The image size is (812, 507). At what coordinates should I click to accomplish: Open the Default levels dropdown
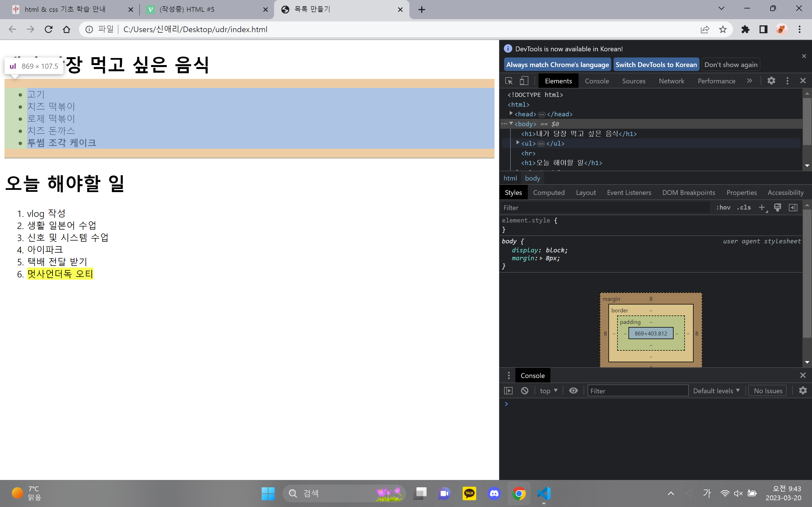[716, 391]
